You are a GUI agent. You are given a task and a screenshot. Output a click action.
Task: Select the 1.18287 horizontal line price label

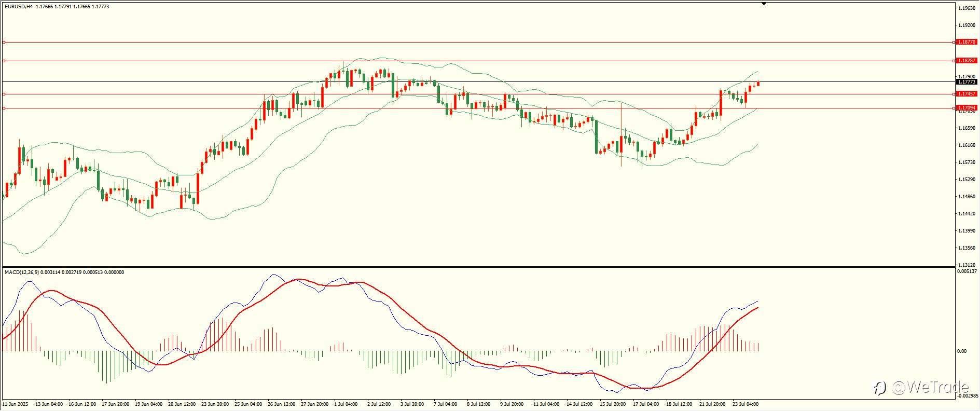pyautogui.click(x=967, y=61)
